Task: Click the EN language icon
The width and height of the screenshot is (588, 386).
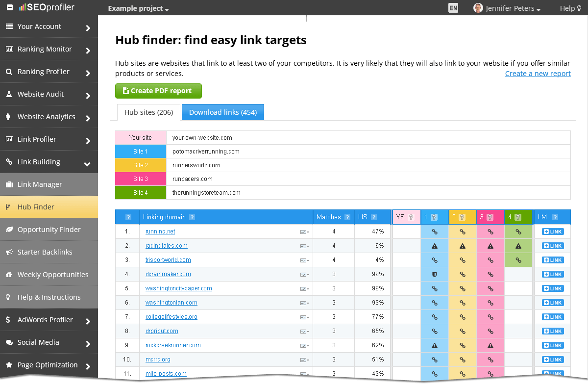Action: click(x=453, y=8)
